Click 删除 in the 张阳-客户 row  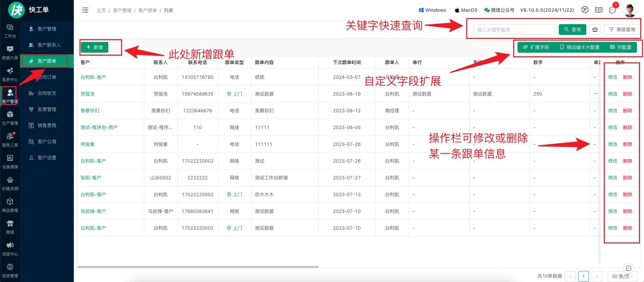click(x=628, y=178)
